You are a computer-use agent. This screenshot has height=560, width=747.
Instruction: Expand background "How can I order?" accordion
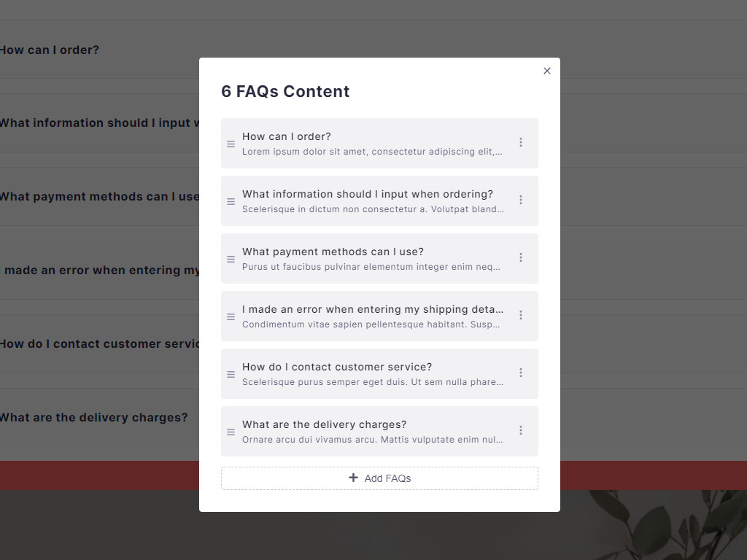point(50,50)
